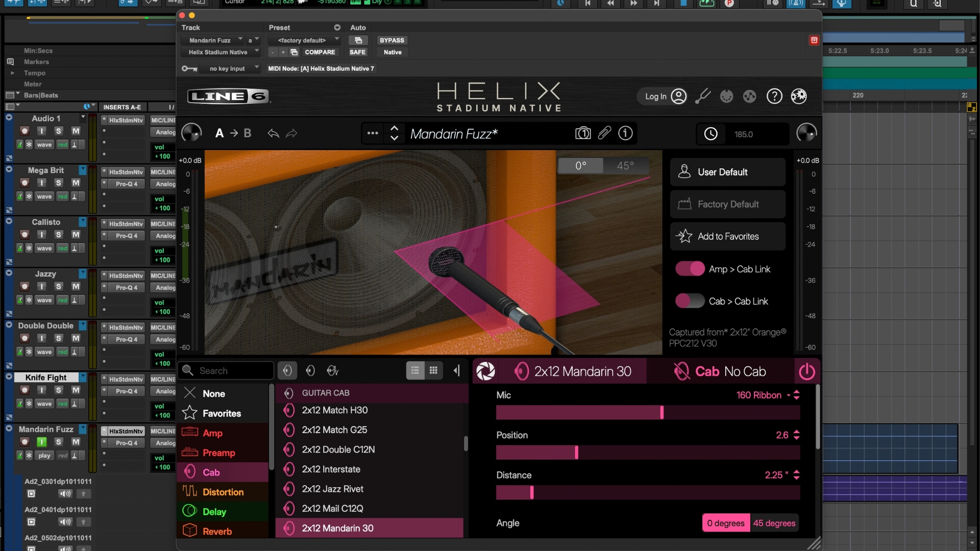Open the Helix help question mark icon
980x551 pixels.
pyautogui.click(x=774, y=96)
